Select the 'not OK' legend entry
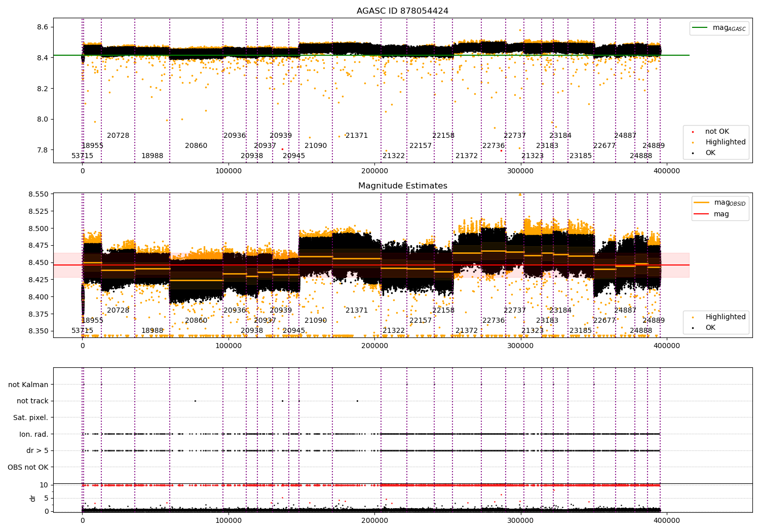The image size is (760, 532). click(x=711, y=132)
